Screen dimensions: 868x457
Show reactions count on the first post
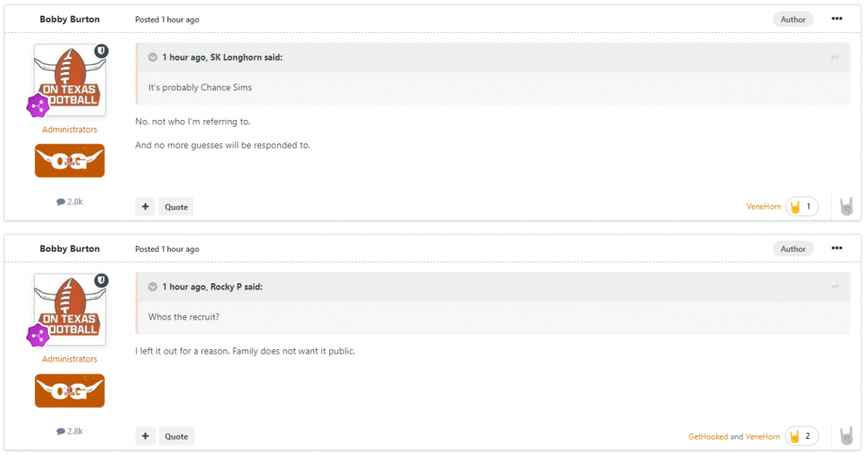point(801,207)
